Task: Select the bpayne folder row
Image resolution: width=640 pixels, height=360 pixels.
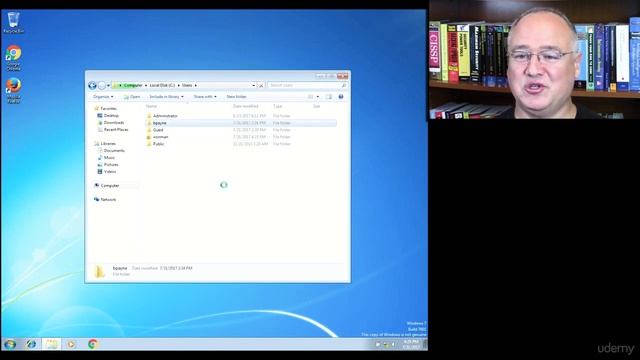Action: coord(241,123)
